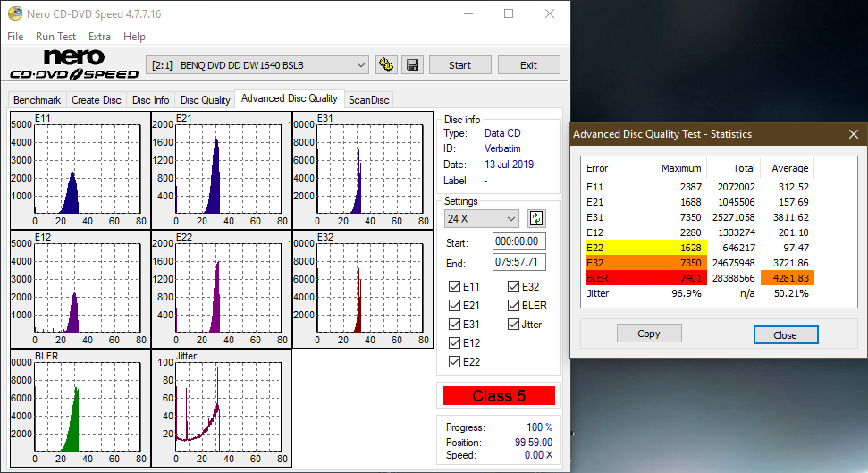Select the E31 row in statistics

700,217
